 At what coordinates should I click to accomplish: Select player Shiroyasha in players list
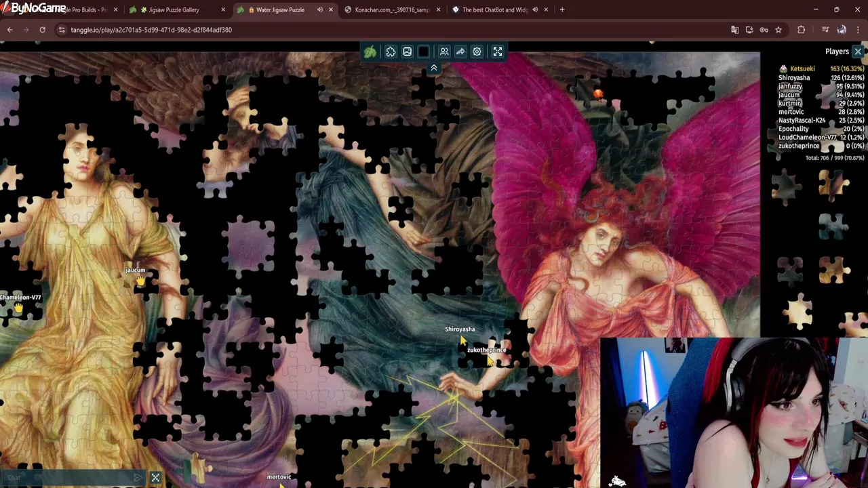coord(794,78)
